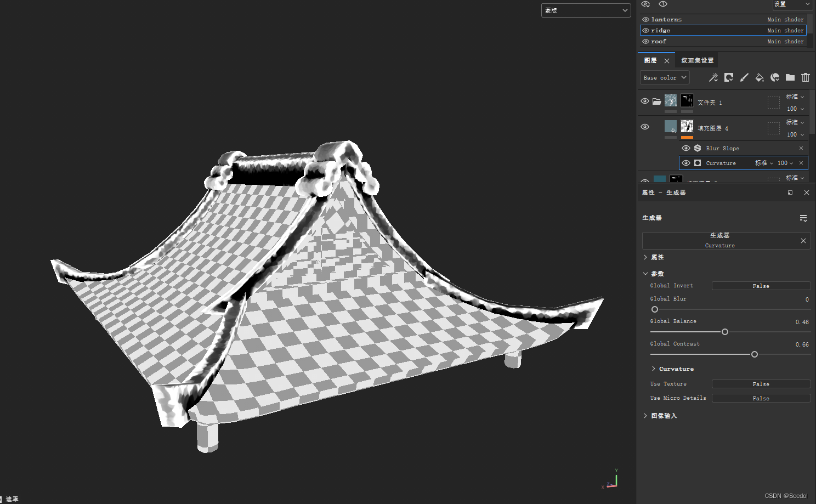Viewport: 816px width, 504px height.
Task: Remove the Curvature effect with X
Action: (x=801, y=163)
